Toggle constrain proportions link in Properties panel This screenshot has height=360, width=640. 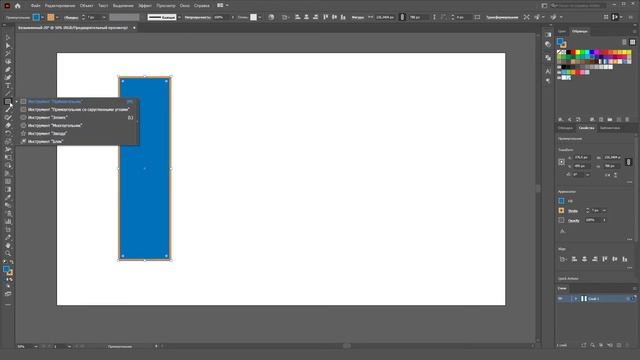tap(629, 162)
